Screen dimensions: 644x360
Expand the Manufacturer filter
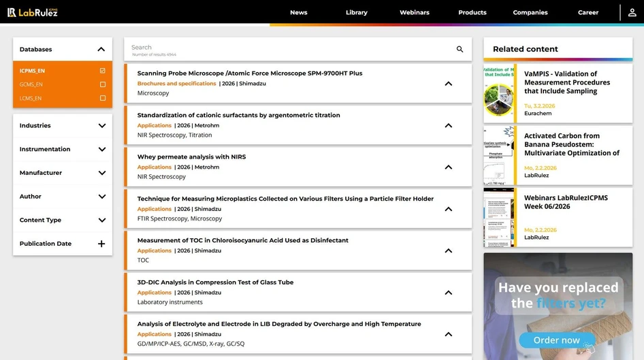point(102,173)
